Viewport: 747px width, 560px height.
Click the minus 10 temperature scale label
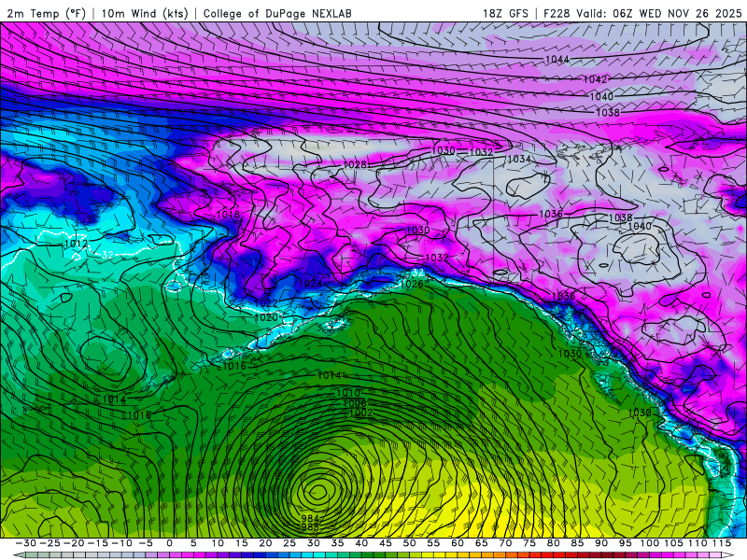pyautogui.click(x=121, y=543)
